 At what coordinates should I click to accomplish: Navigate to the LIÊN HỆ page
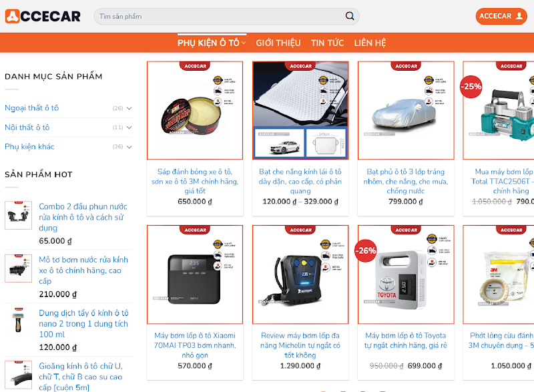370,43
